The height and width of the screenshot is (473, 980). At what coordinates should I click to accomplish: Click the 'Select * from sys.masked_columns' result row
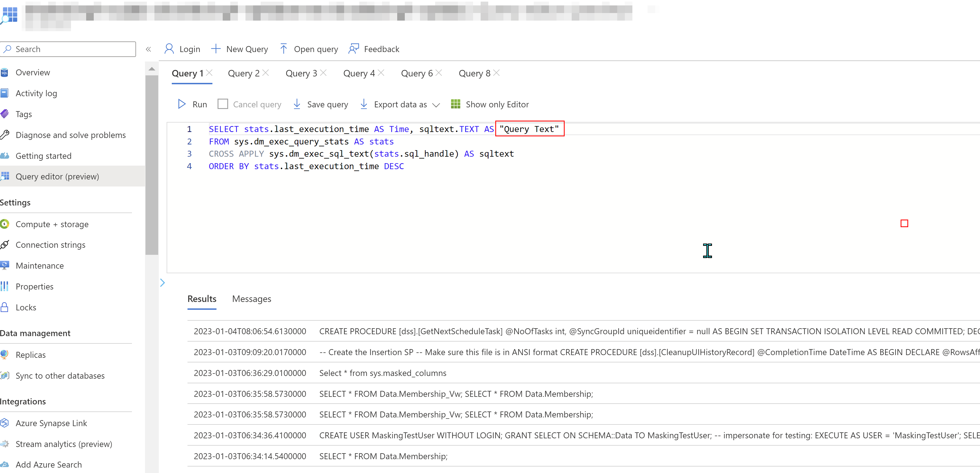tap(584, 373)
